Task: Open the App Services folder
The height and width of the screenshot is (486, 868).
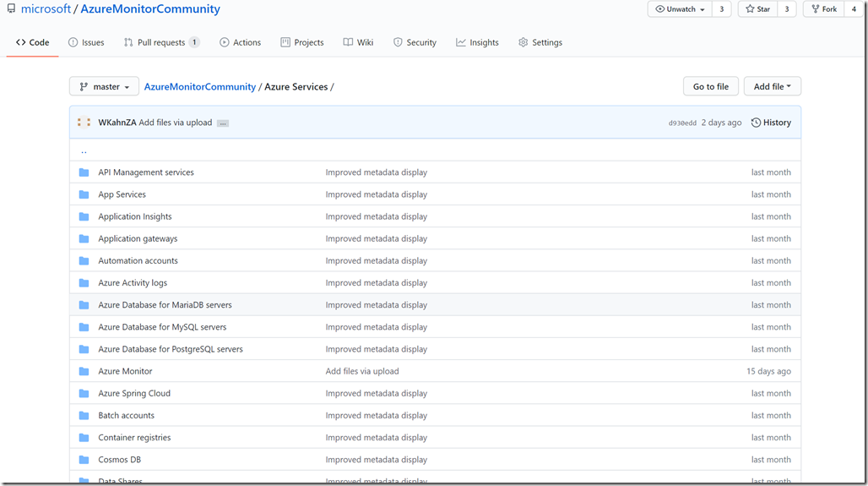Action: [x=122, y=194]
